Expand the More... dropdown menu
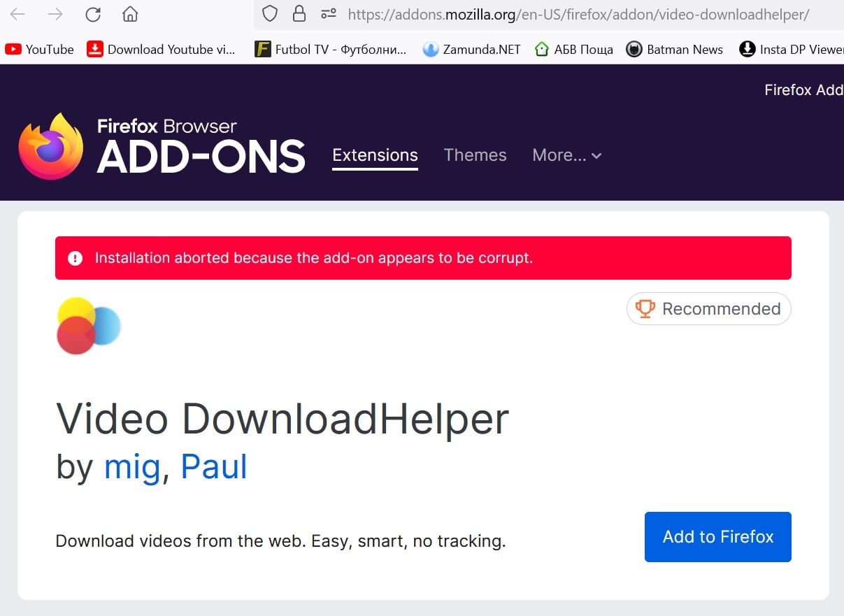This screenshot has height=616, width=844. (x=566, y=155)
